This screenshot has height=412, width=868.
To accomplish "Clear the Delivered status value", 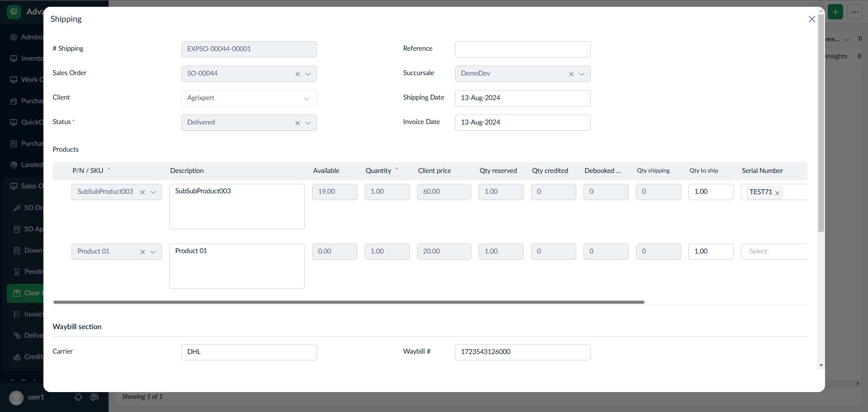I will pos(298,123).
